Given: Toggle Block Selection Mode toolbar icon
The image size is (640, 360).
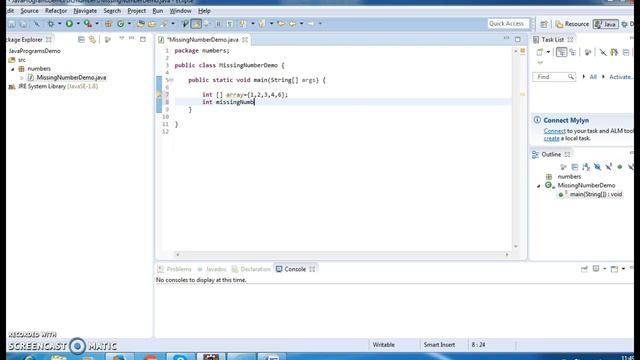Looking at the screenshot, I should point(218,24).
